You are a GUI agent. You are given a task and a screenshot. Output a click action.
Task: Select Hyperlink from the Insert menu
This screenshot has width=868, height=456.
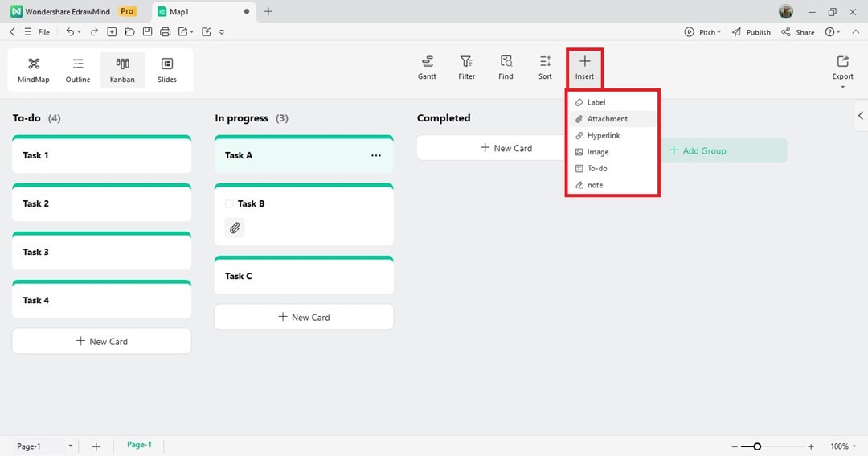point(603,135)
